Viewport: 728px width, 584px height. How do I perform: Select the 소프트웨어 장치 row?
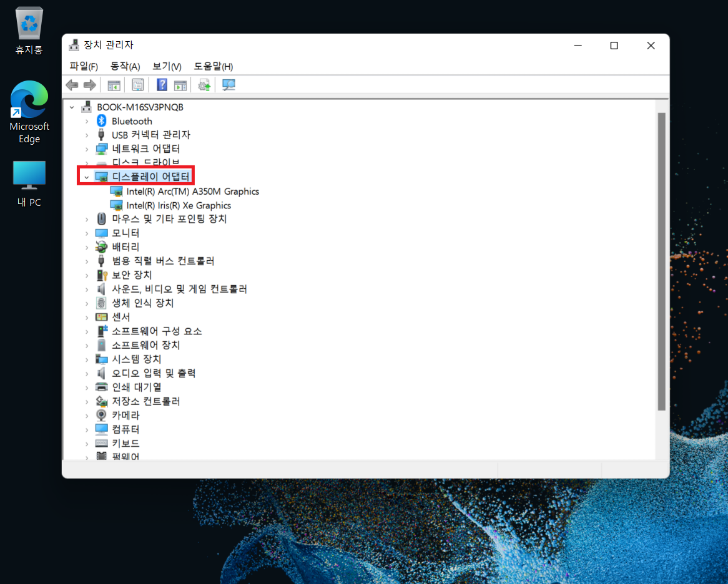click(x=145, y=345)
